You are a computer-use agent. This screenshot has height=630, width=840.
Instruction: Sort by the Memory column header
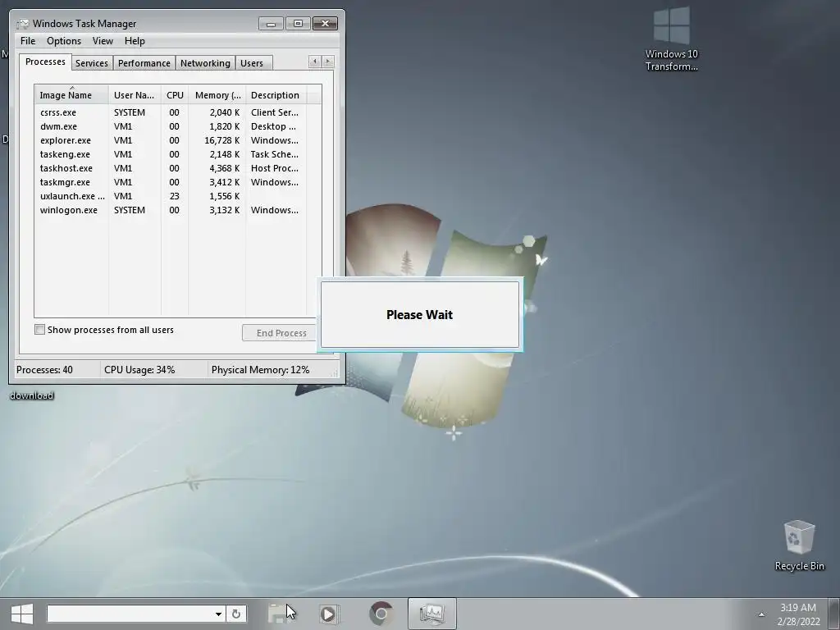tap(217, 95)
